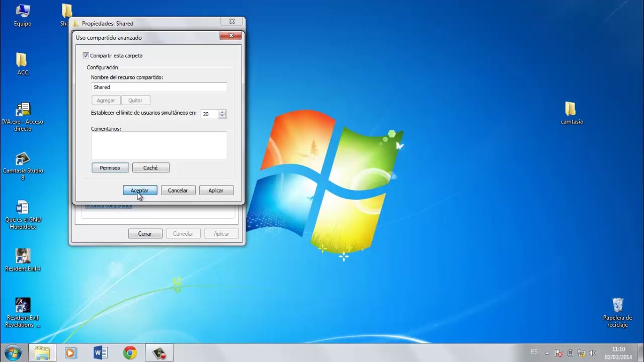
Task: Open Microsoft Word from taskbar
Action: 100,352
